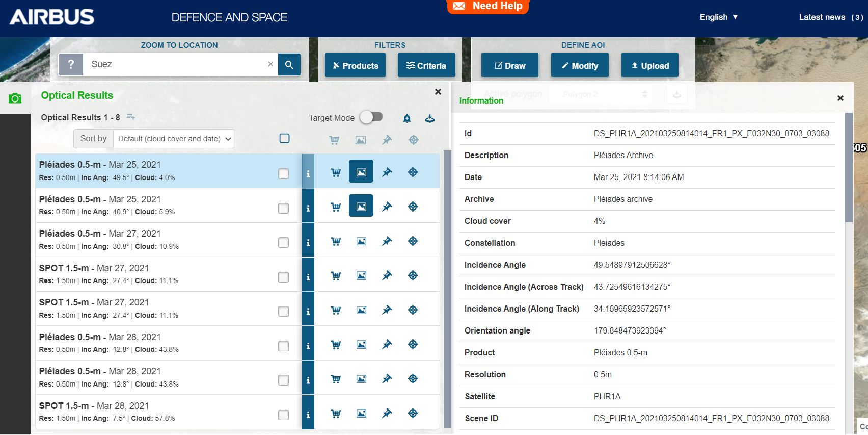868x435 pixels.
Task: Close the Information panel
Action: pos(840,98)
